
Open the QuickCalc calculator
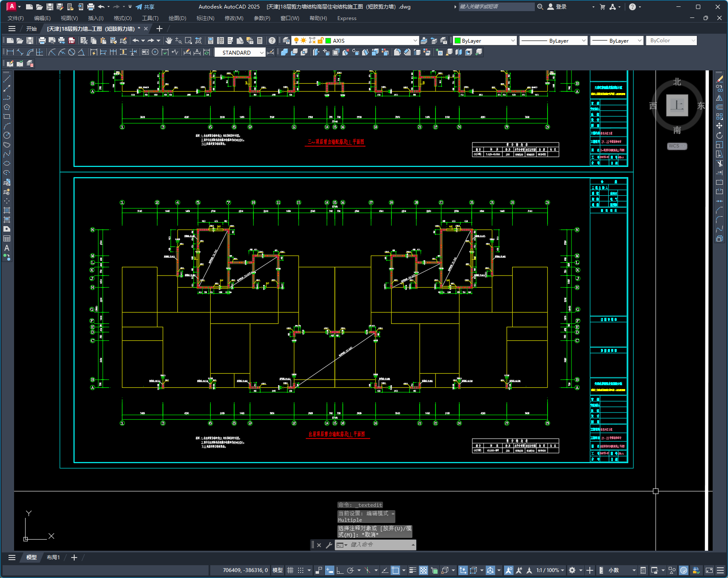tap(260, 41)
